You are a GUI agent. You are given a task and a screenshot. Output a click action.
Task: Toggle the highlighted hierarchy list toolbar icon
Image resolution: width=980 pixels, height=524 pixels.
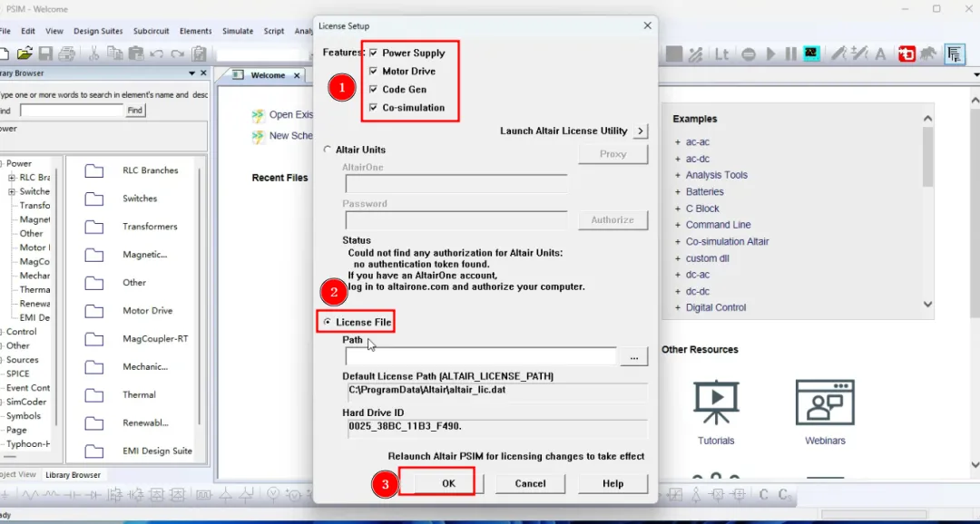pyautogui.click(x=955, y=54)
